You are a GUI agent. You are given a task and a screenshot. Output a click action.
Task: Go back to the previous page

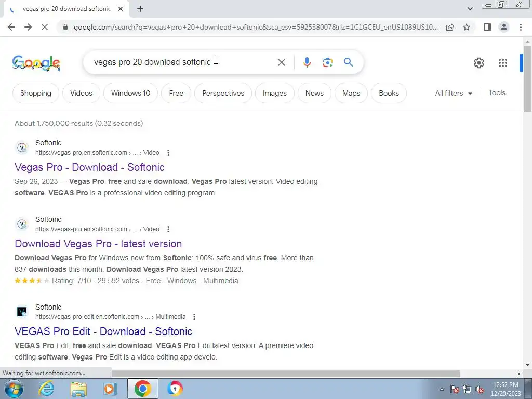tap(11, 27)
